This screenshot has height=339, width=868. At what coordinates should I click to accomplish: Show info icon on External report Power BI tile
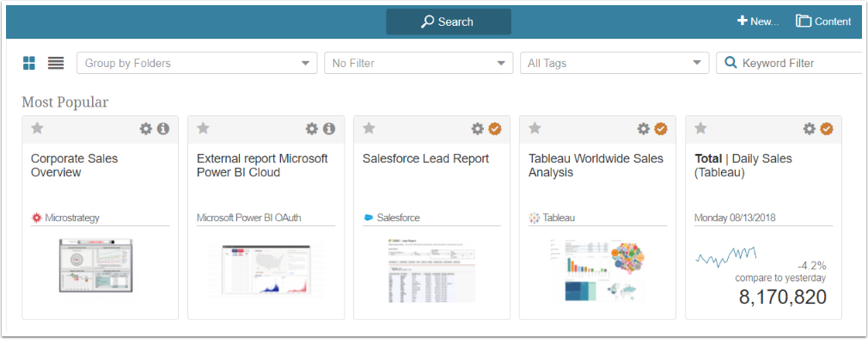pyautogui.click(x=329, y=128)
